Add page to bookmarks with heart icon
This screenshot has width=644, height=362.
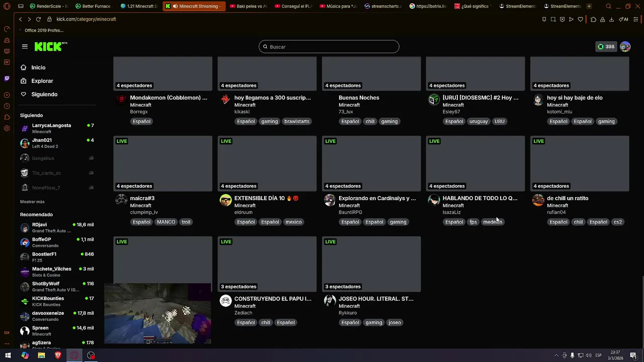click(580, 19)
